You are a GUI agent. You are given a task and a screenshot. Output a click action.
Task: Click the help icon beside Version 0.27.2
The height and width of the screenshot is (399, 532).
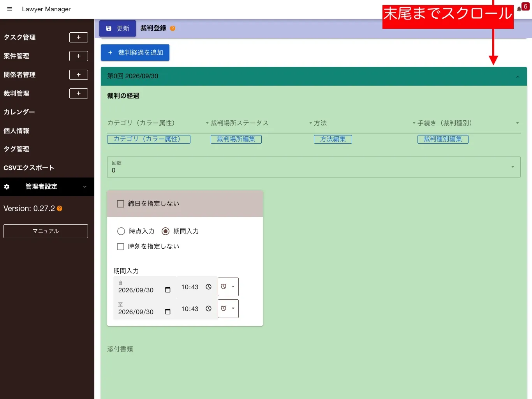pos(60,209)
